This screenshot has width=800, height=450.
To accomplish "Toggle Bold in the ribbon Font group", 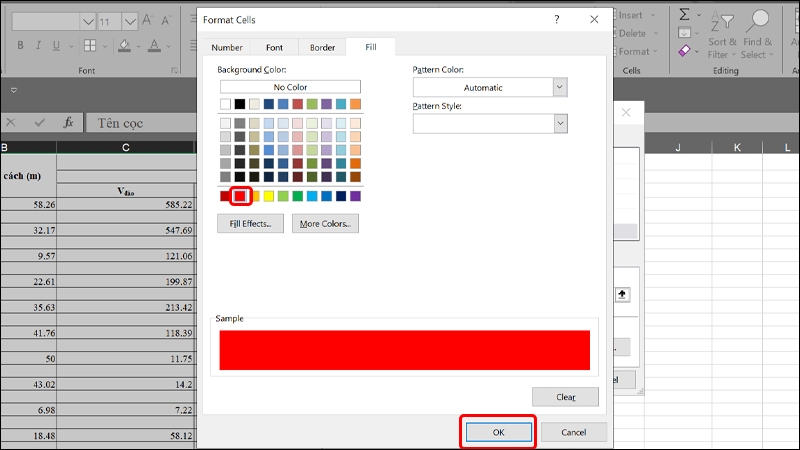I will point(20,45).
